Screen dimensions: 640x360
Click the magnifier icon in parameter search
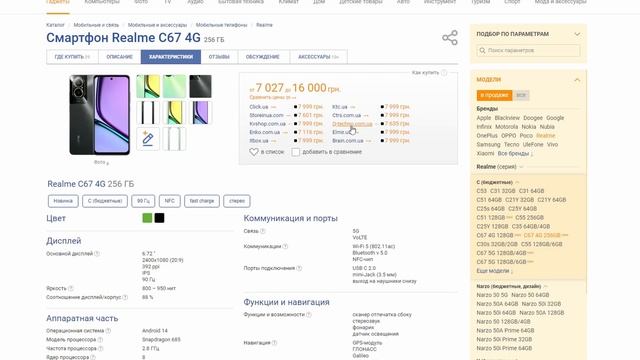(482, 50)
